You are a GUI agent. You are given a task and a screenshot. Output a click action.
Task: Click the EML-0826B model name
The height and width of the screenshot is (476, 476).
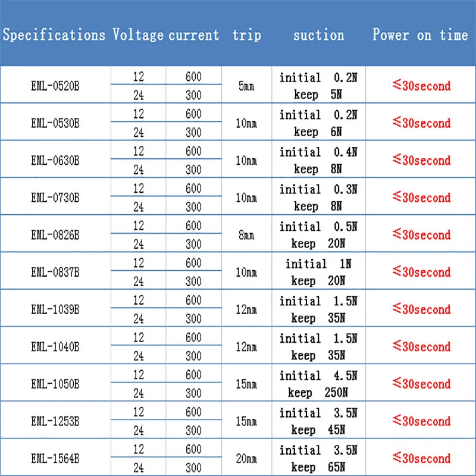tap(55, 235)
